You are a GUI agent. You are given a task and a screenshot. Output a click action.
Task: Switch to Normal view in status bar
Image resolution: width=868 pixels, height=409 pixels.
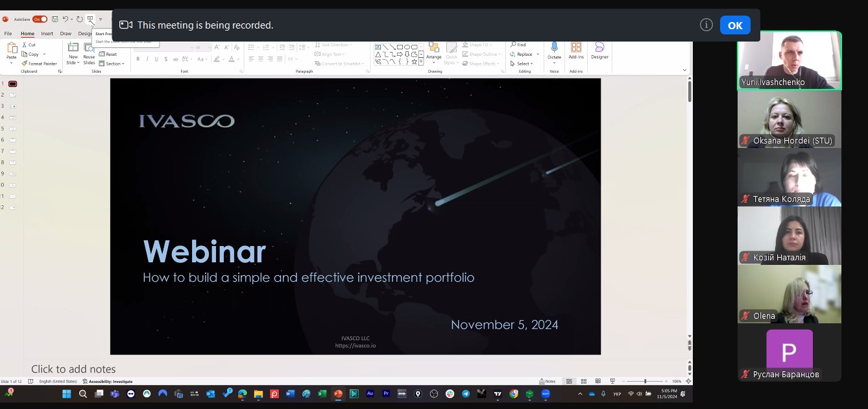[569, 381]
